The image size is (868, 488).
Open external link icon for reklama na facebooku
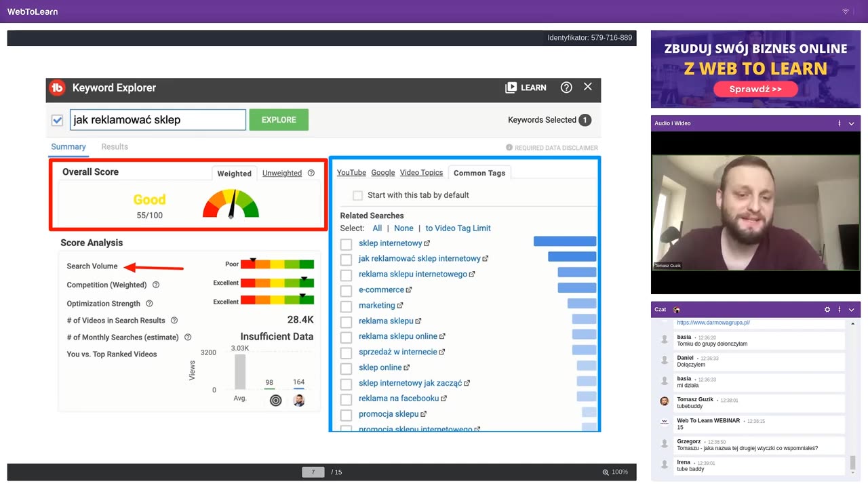click(x=444, y=399)
